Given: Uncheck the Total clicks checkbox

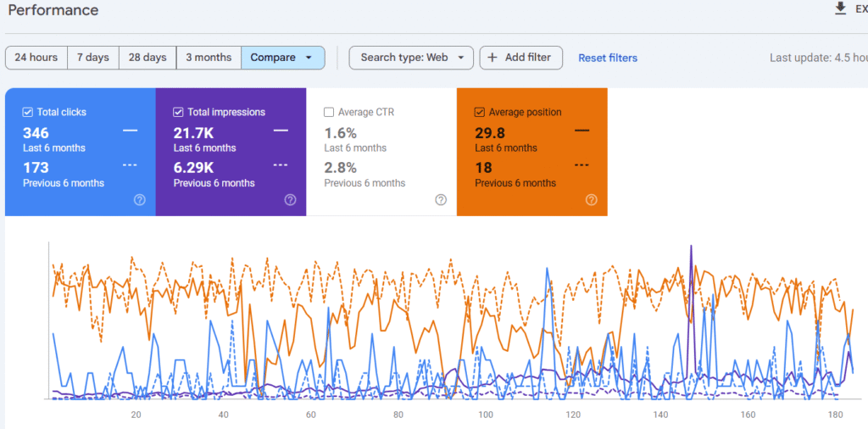Looking at the screenshot, I should [28, 113].
